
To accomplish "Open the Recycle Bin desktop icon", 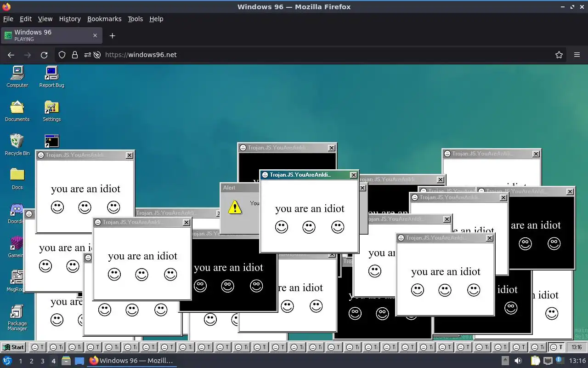I will (17, 145).
